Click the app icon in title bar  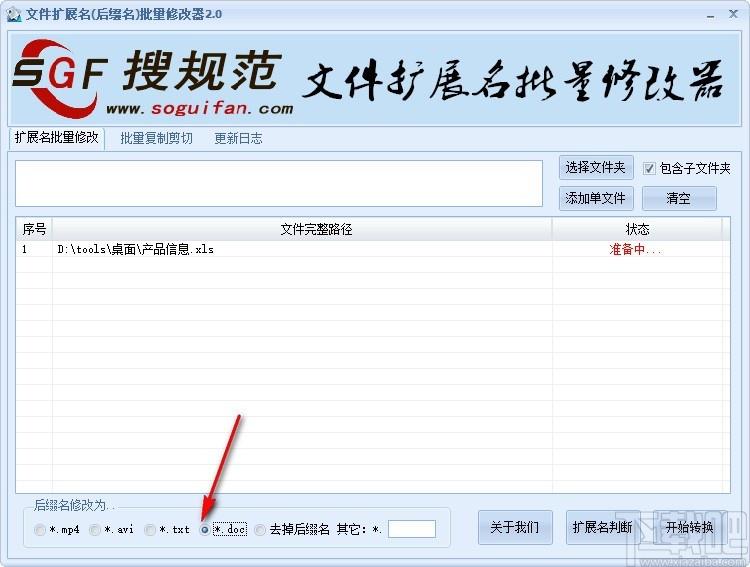click(14, 14)
